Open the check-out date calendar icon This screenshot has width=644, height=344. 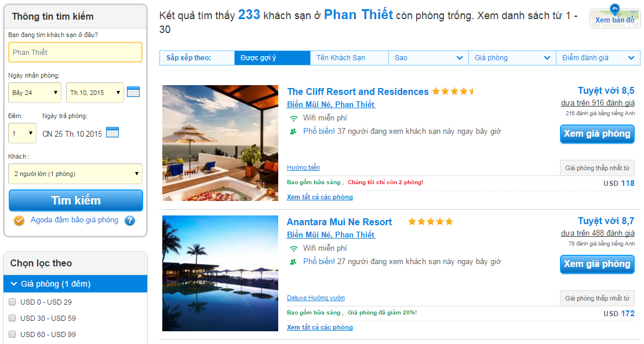coord(112,133)
